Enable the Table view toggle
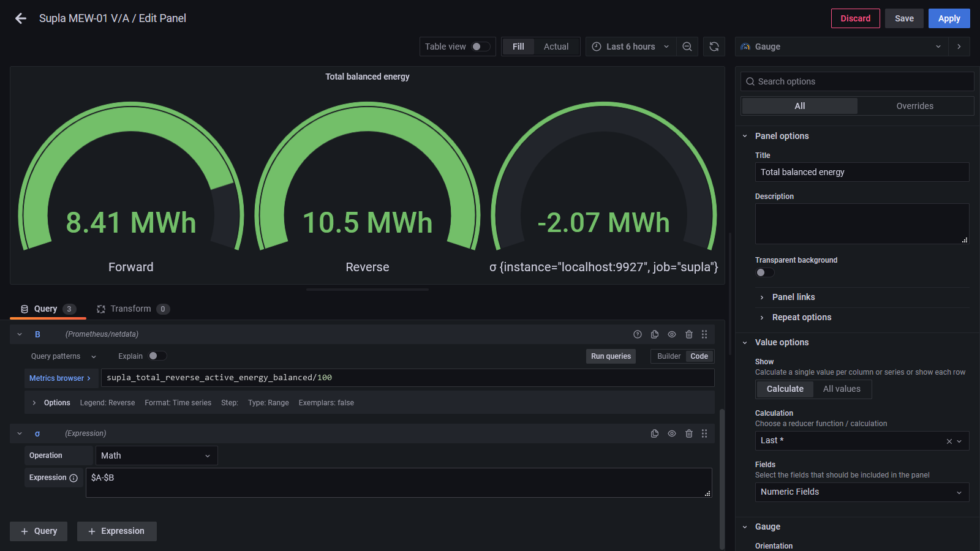 (x=480, y=47)
